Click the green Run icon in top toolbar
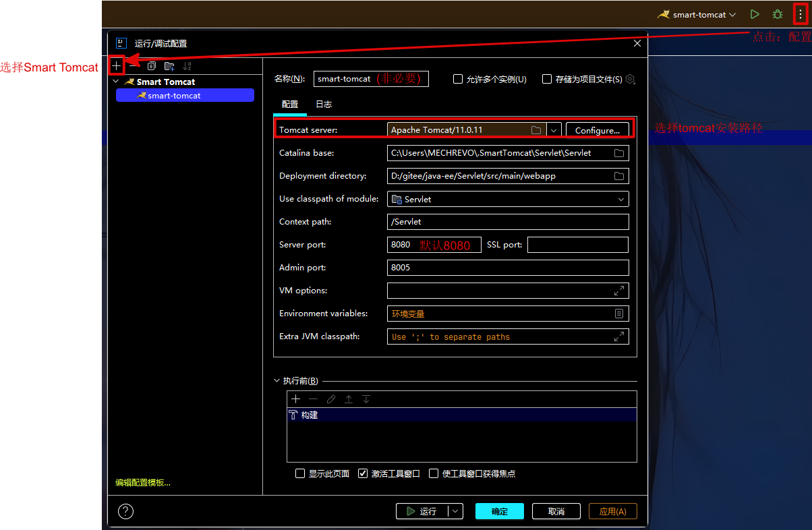Image resolution: width=812 pixels, height=530 pixels. click(755, 14)
